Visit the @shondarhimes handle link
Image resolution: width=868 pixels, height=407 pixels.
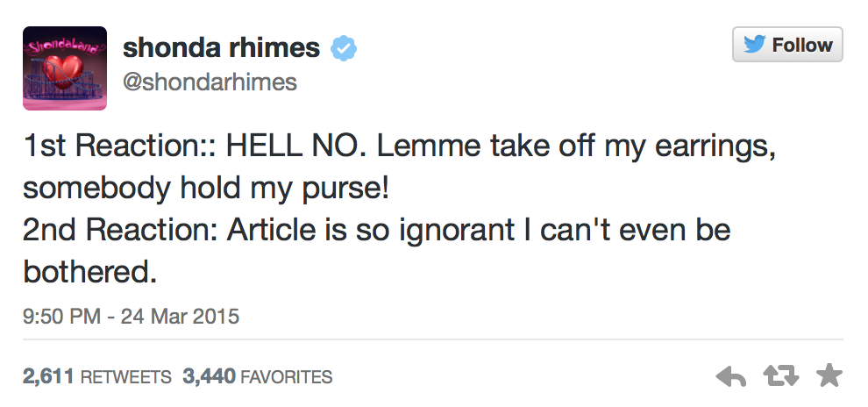[210, 82]
